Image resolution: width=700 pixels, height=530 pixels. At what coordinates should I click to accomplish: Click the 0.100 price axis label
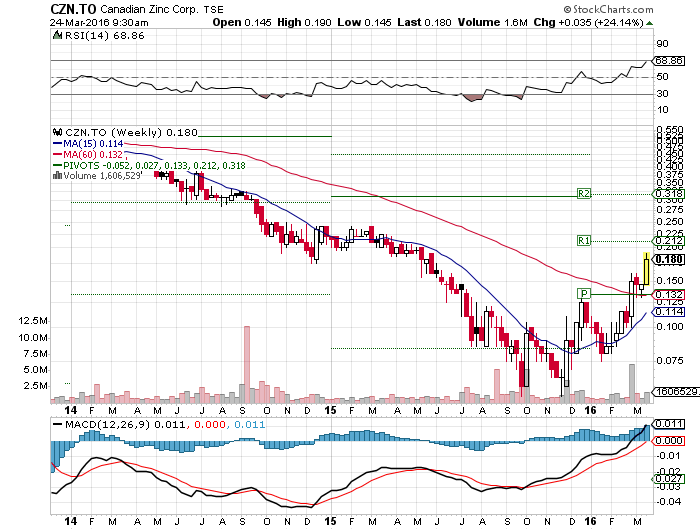(670, 326)
